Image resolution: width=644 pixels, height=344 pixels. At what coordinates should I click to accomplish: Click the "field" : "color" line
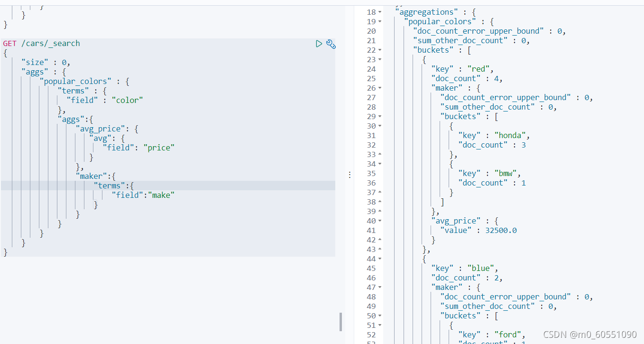click(x=105, y=100)
